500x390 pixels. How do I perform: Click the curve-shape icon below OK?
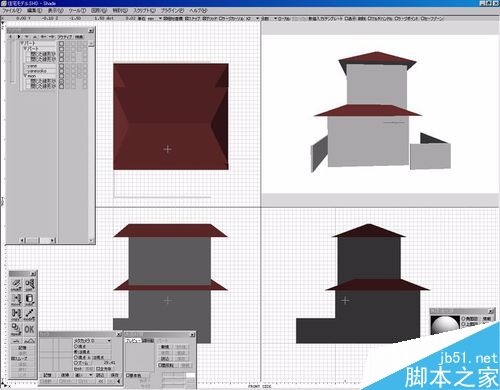pos(29,341)
